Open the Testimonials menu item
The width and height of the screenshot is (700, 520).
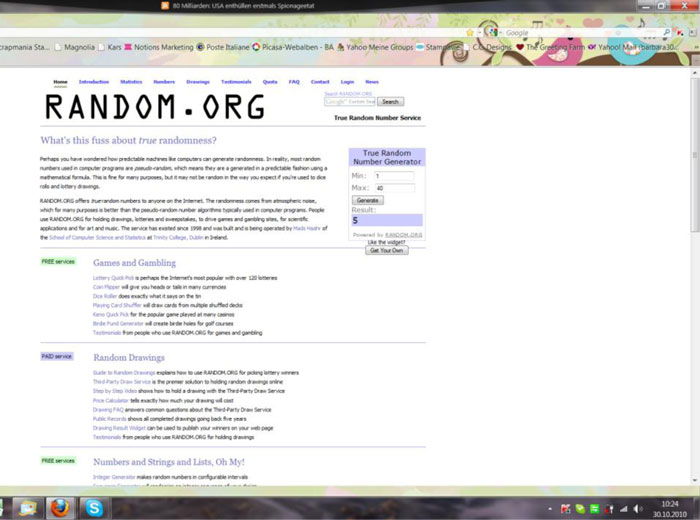(x=236, y=82)
